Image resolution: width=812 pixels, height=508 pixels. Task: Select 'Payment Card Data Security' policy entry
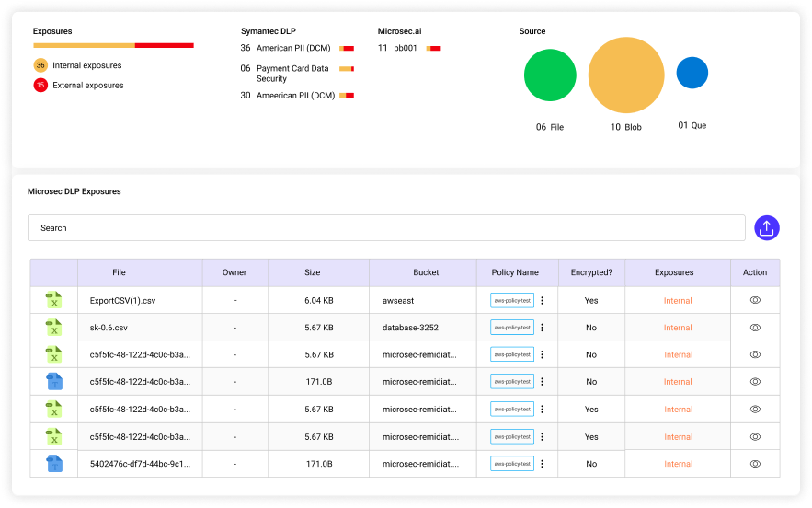[292, 74]
